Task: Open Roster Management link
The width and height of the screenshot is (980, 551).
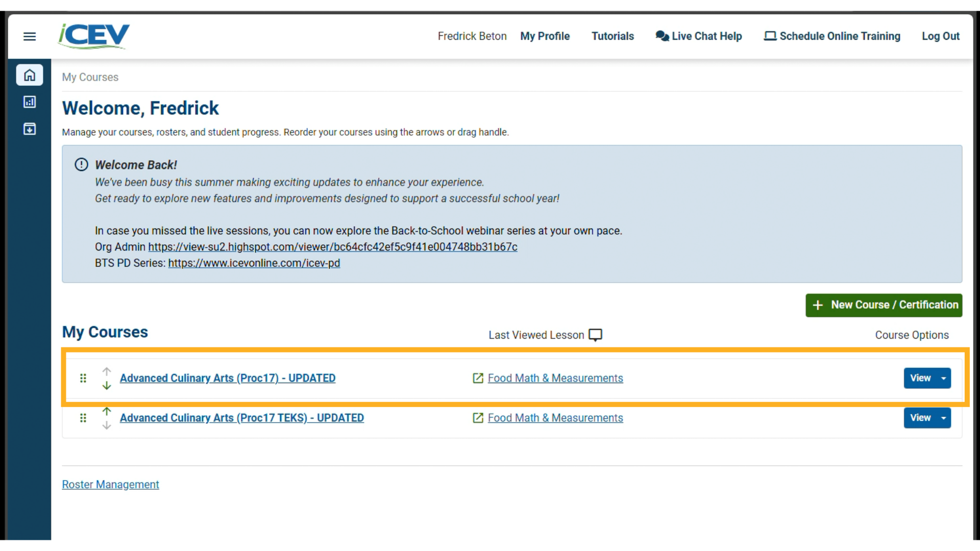Action: (x=110, y=485)
